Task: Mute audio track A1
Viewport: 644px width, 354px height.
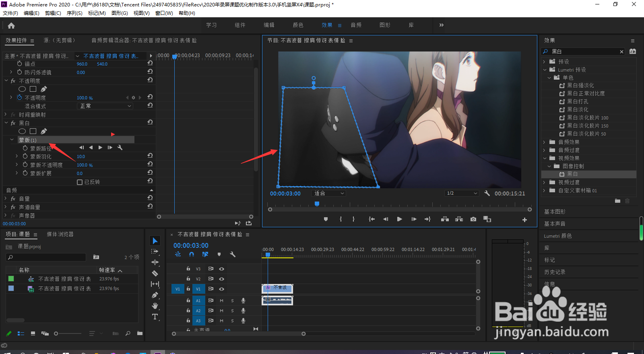Action: pyautogui.click(x=221, y=300)
